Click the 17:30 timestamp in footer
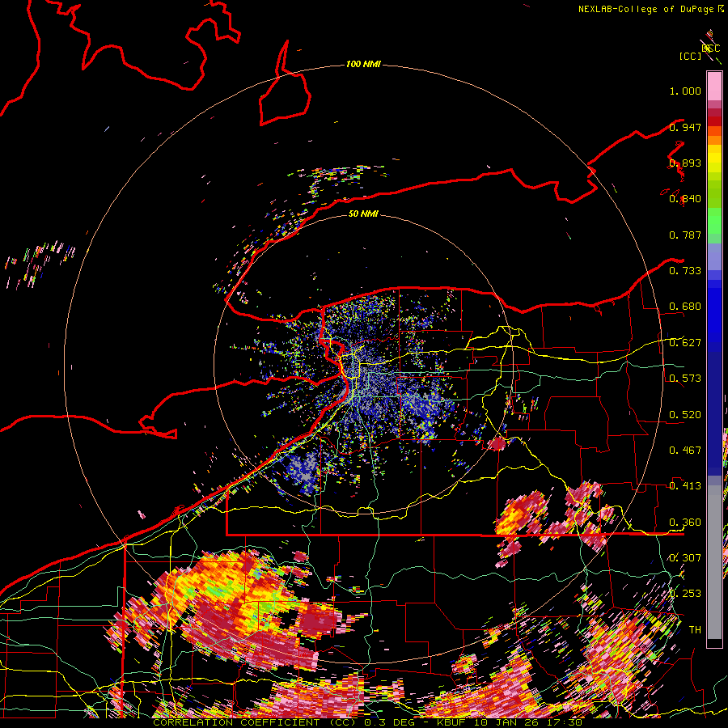Image resolution: width=728 pixels, height=728 pixels. 565,722
